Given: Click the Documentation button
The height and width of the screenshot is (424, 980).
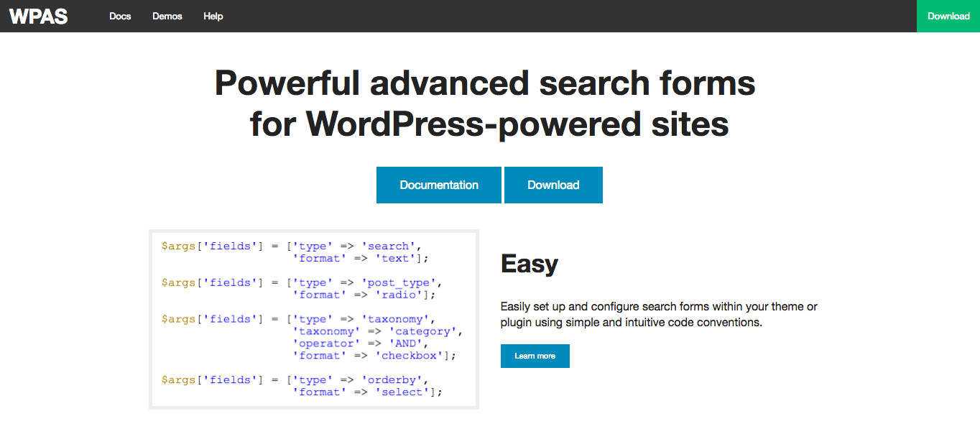Looking at the screenshot, I should pos(438,185).
